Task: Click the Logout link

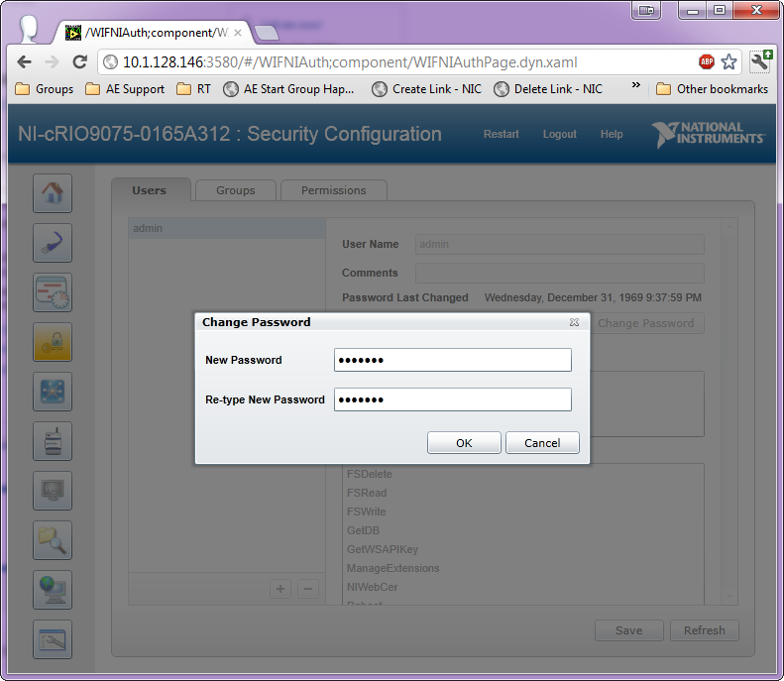Action: [559, 134]
